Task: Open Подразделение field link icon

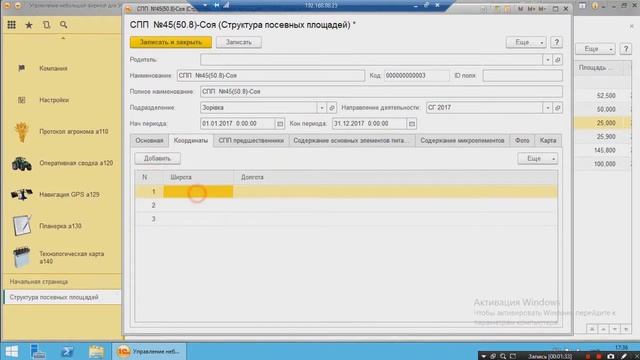Action: pos(331,108)
